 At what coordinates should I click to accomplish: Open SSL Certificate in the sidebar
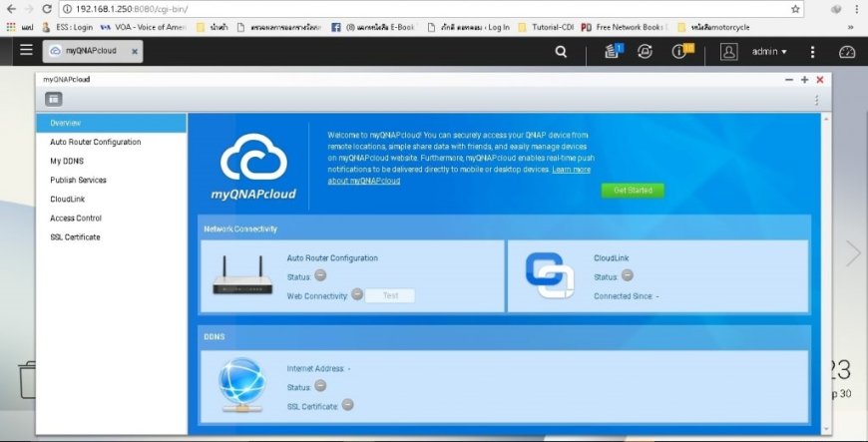tap(112, 237)
